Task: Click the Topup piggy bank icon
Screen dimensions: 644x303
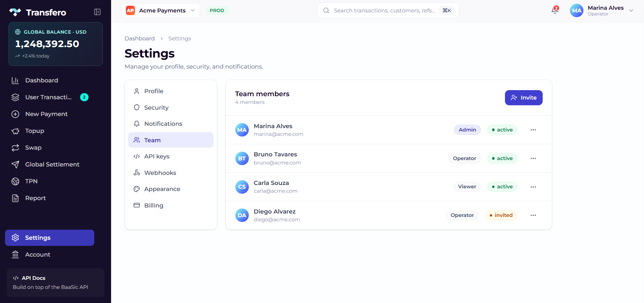Action: (x=15, y=131)
